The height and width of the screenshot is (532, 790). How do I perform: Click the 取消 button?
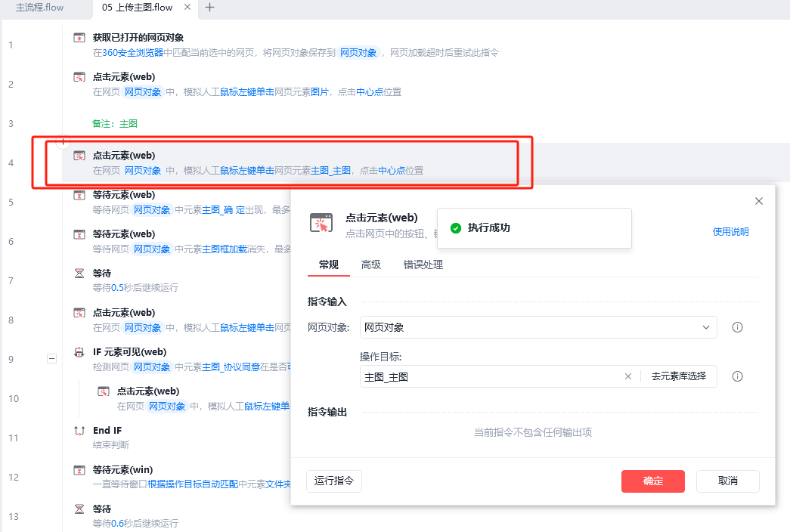727,481
